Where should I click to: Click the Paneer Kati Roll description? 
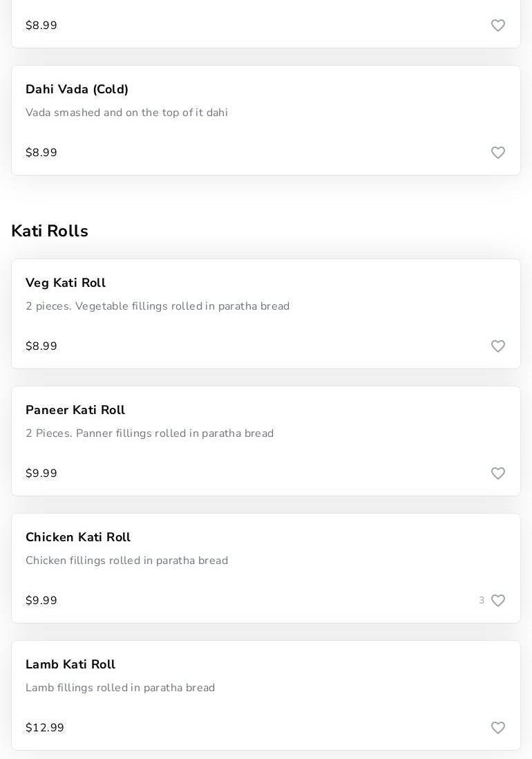tap(149, 433)
